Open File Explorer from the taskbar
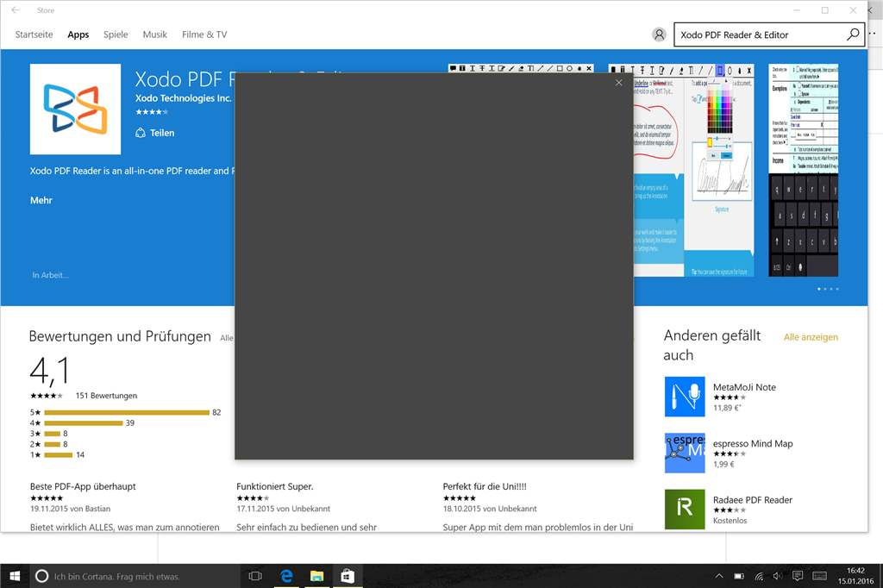The image size is (883, 588). pyautogui.click(x=317, y=576)
